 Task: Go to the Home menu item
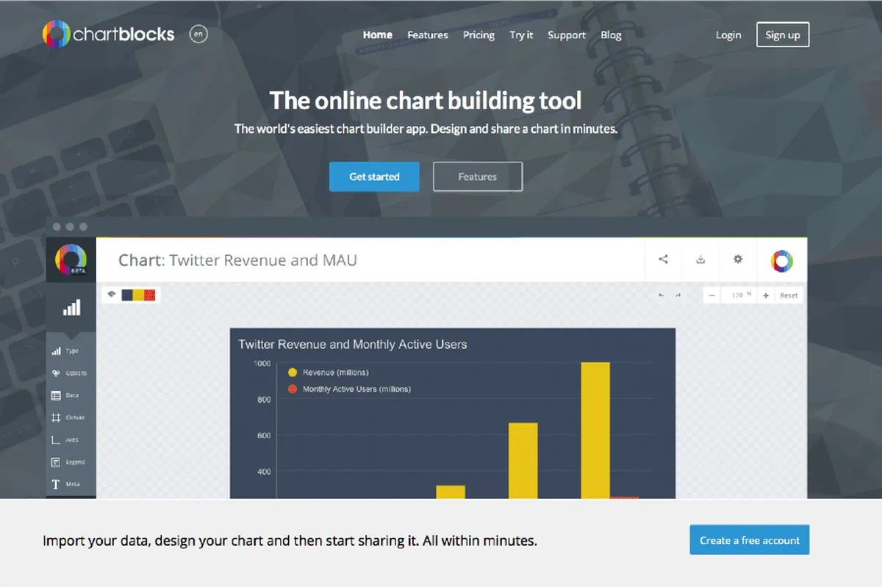coord(378,35)
